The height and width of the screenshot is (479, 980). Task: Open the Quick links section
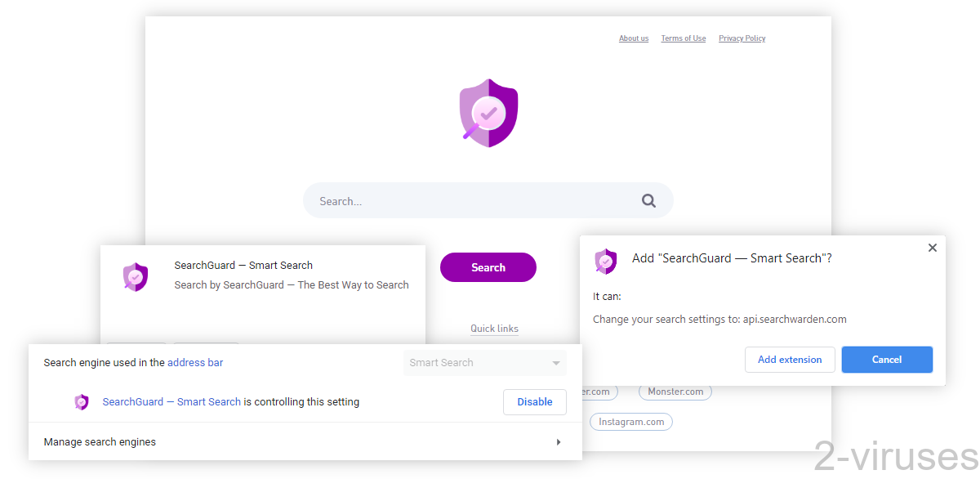(494, 328)
